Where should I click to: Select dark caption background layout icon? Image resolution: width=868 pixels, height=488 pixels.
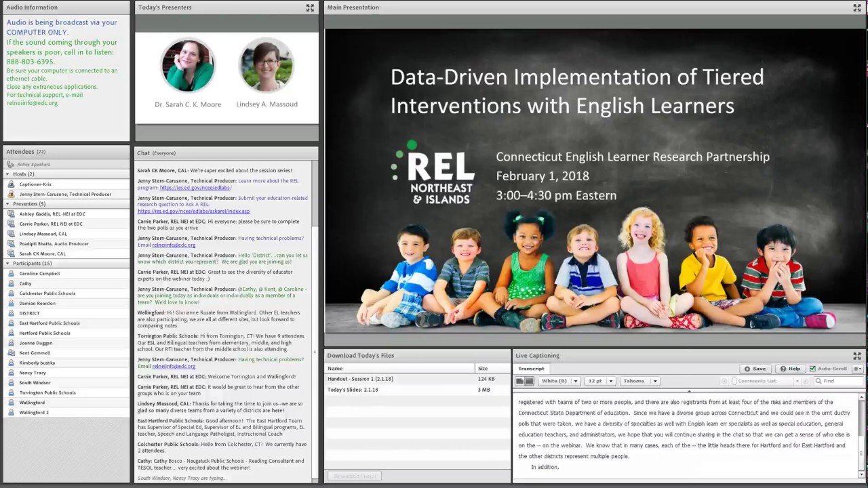[x=530, y=382]
